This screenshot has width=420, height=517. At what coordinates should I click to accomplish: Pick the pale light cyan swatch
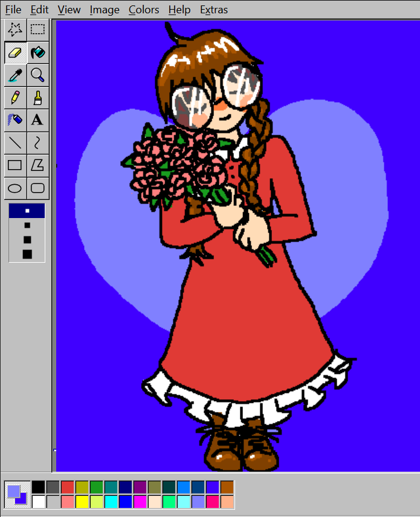point(184,502)
